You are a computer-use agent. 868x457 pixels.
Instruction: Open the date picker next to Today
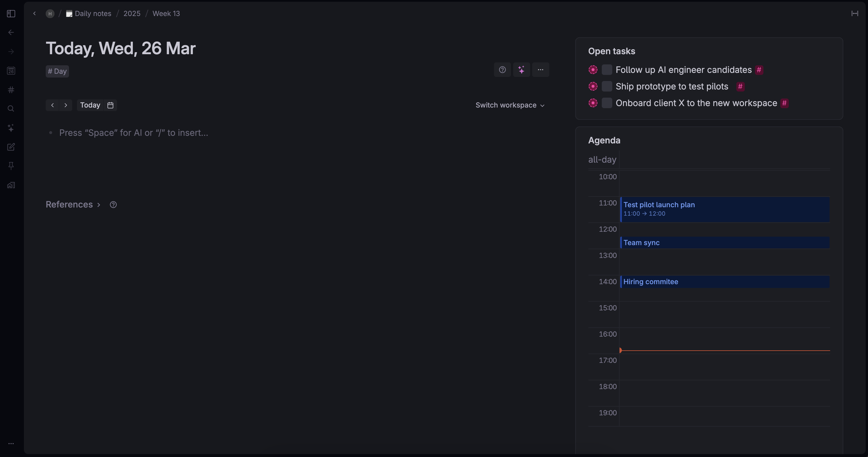click(x=110, y=105)
